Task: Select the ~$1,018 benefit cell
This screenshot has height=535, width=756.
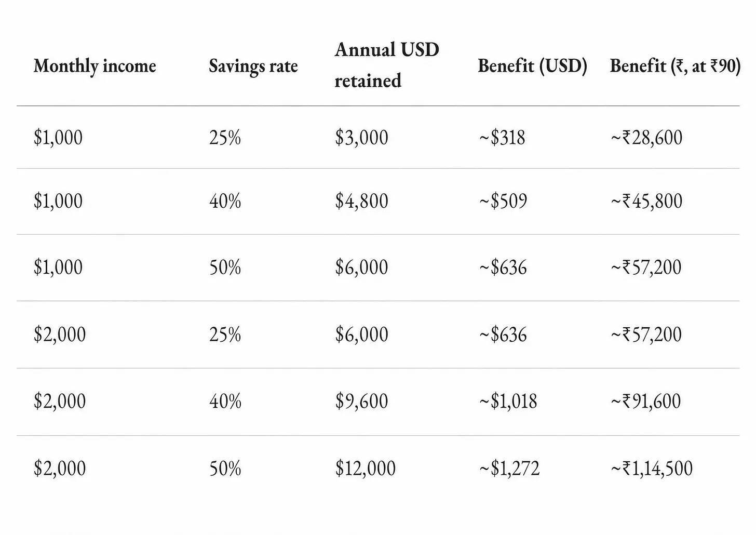Action: point(508,402)
